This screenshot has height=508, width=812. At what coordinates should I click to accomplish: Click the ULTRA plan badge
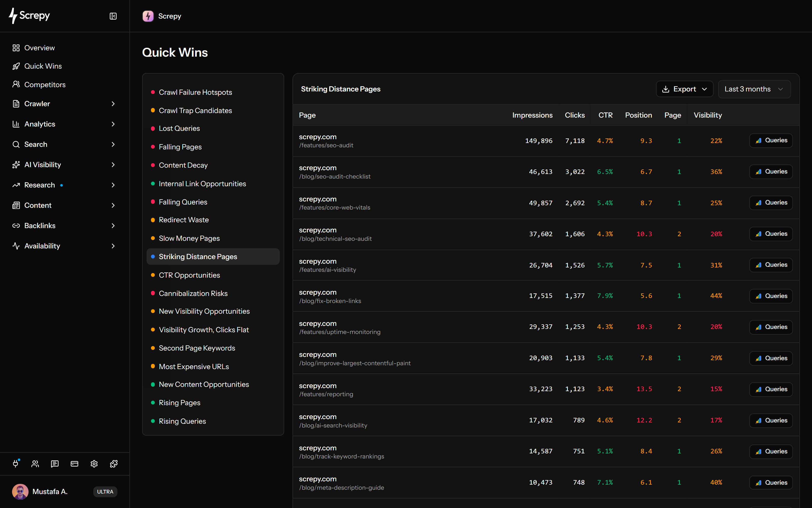pos(105,491)
